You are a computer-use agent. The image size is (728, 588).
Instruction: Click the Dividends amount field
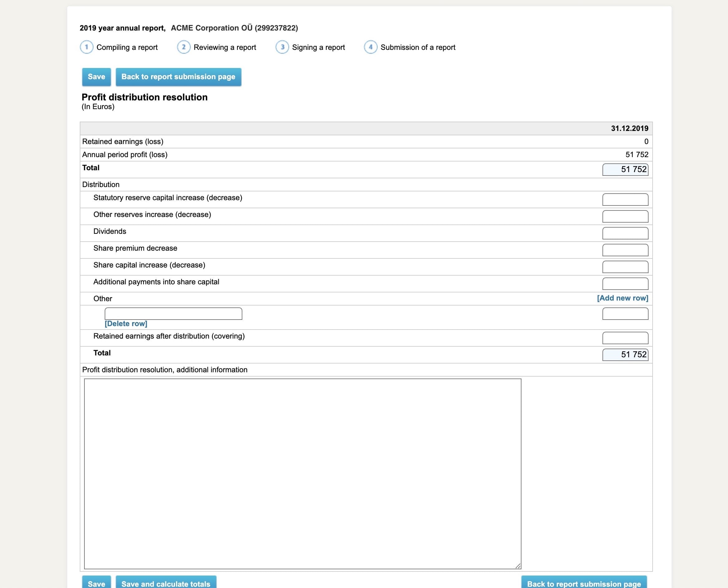[625, 233]
